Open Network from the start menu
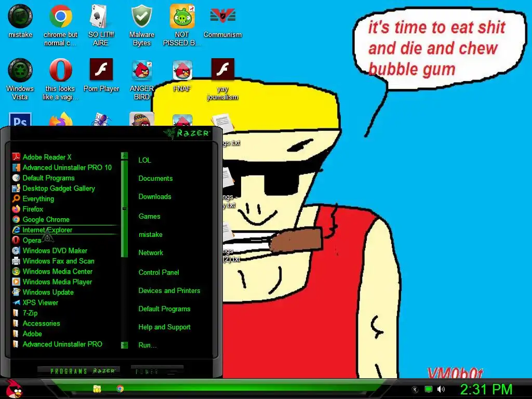 151,252
